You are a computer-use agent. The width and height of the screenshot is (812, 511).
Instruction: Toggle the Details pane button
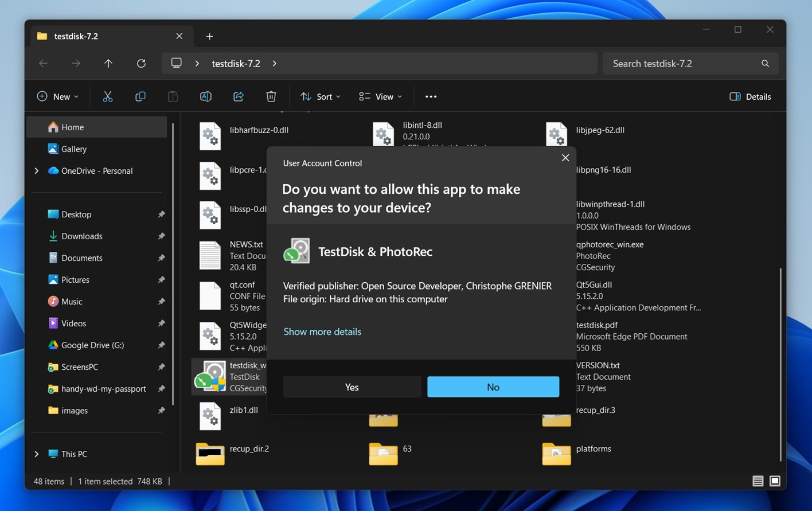click(x=750, y=96)
